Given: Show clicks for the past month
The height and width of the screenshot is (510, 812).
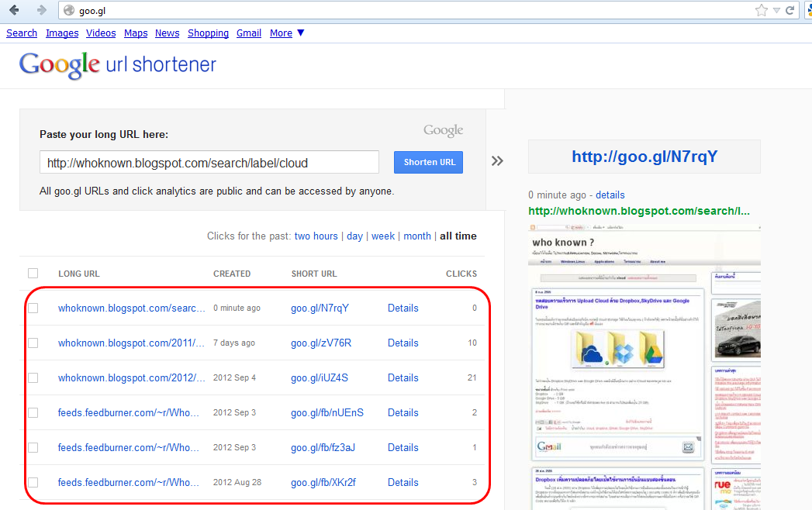Looking at the screenshot, I should (417, 236).
